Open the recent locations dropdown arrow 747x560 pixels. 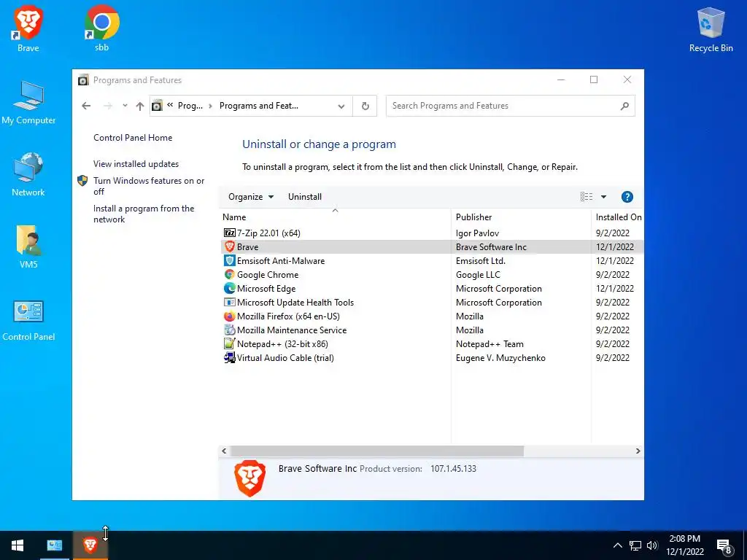tap(125, 106)
